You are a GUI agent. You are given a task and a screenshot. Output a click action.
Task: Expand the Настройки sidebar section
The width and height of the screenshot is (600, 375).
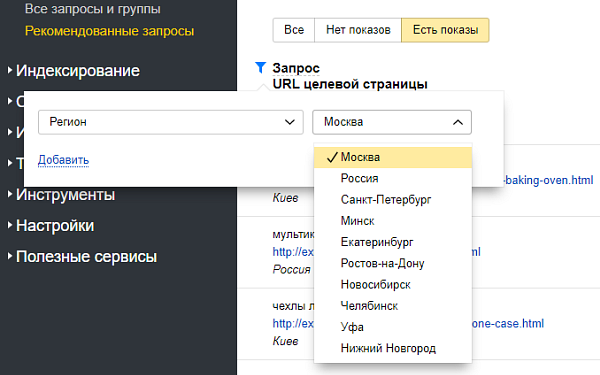coord(51,226)
